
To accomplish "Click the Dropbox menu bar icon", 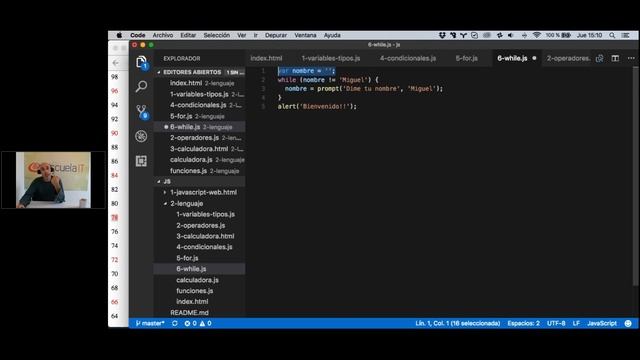I will pyautogui.click(x=442, y=36).
